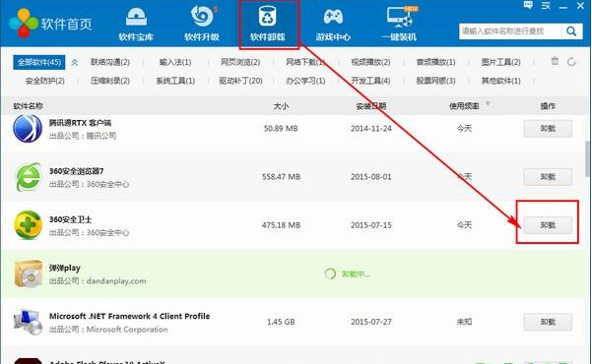This screenshot has width=592, height=364.
Task: Click the 弹弹play app icon
Action: coord(29,273)
